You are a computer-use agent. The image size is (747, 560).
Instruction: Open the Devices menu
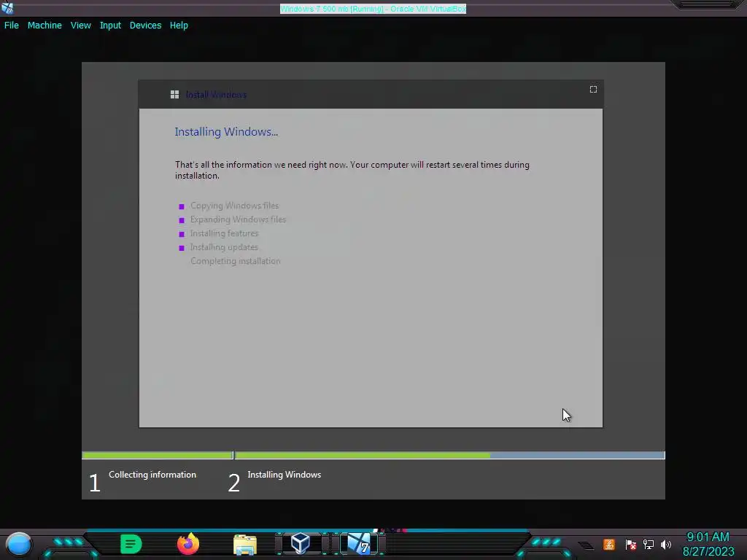(x=145, y=26)
